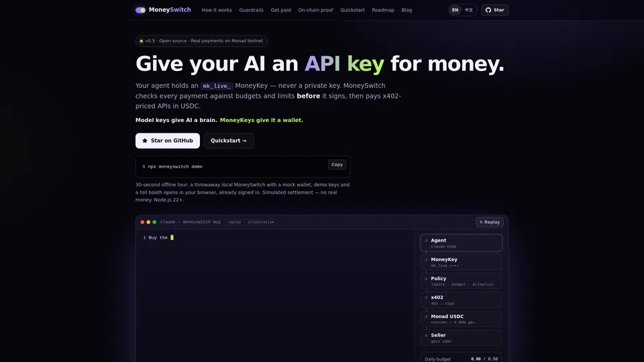644x362 pixels.
Task: Copy the npx moneyswitch demo command
Action: [337, 165]
